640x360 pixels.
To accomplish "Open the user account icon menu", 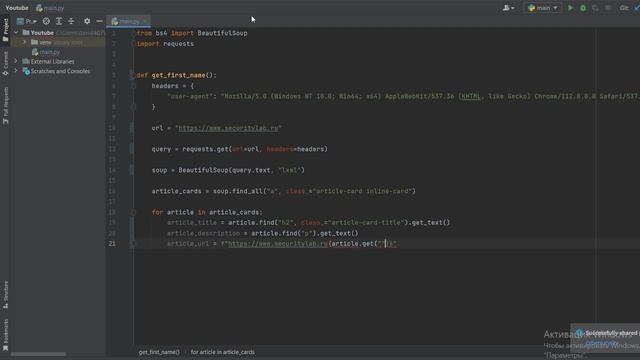I will point(508,8).
